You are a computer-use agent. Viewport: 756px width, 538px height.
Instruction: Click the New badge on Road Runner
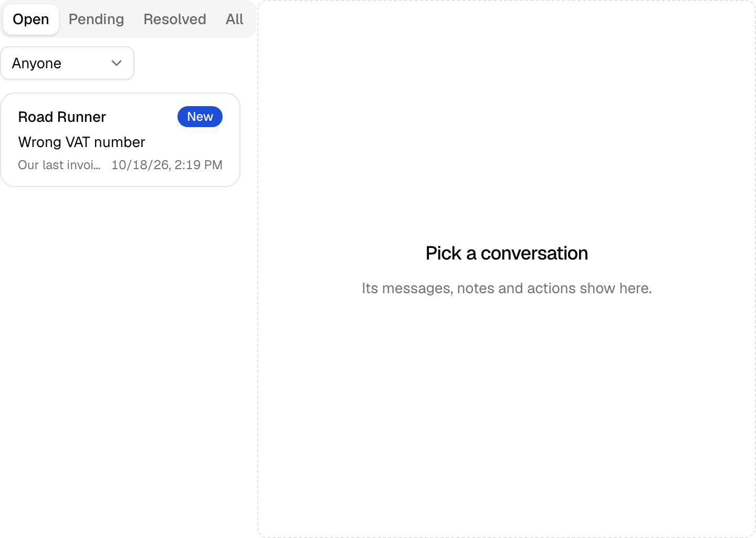[x=200, y=117]
